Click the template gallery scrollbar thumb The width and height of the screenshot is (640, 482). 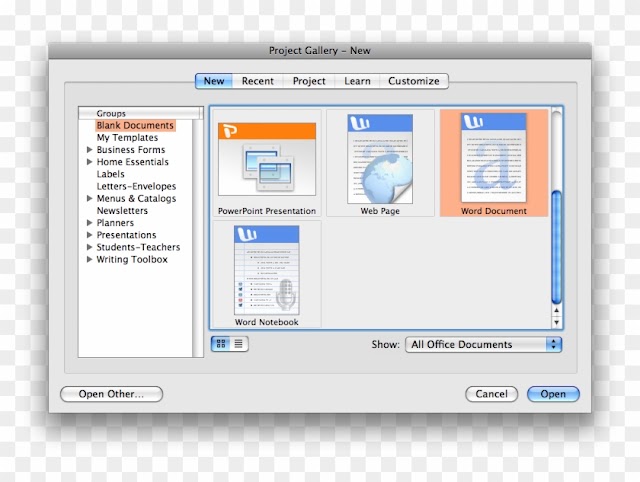556,247
